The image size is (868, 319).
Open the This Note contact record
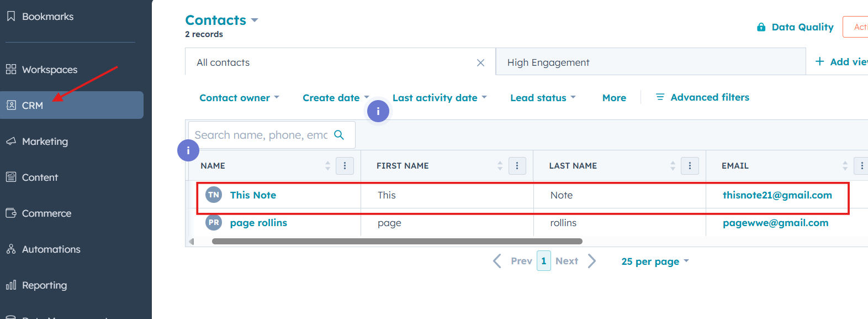coord(253,195)
